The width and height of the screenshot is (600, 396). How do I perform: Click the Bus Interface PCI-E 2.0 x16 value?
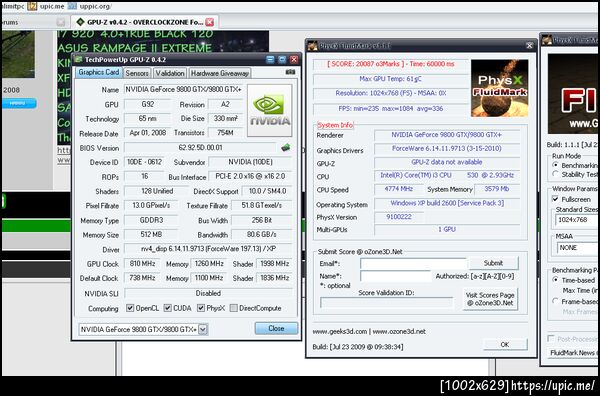pyautogui.click(x=250, y=176)
